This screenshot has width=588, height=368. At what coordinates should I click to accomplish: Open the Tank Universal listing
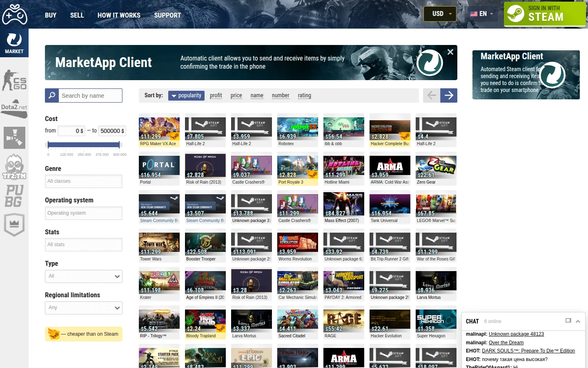click(x=390, y=207)
